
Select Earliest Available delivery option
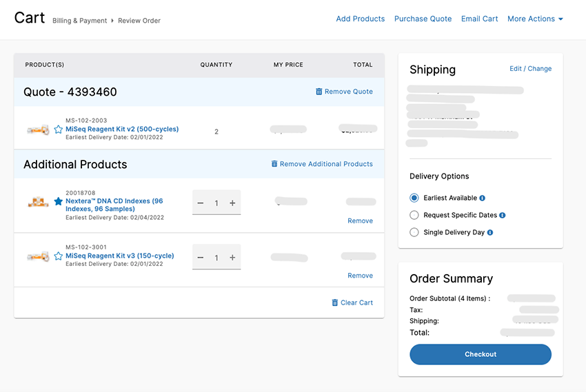click(x=414, y=198)
